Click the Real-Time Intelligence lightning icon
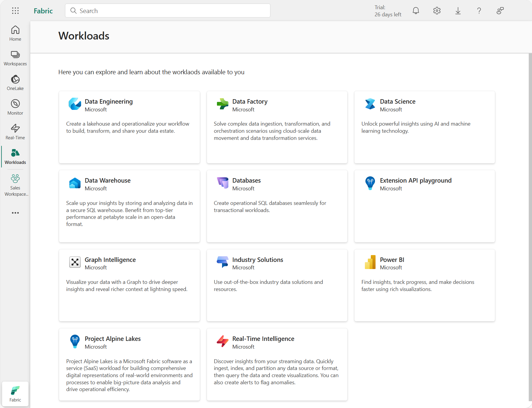This screenshot has width=532, height=408. pos(222,341)
